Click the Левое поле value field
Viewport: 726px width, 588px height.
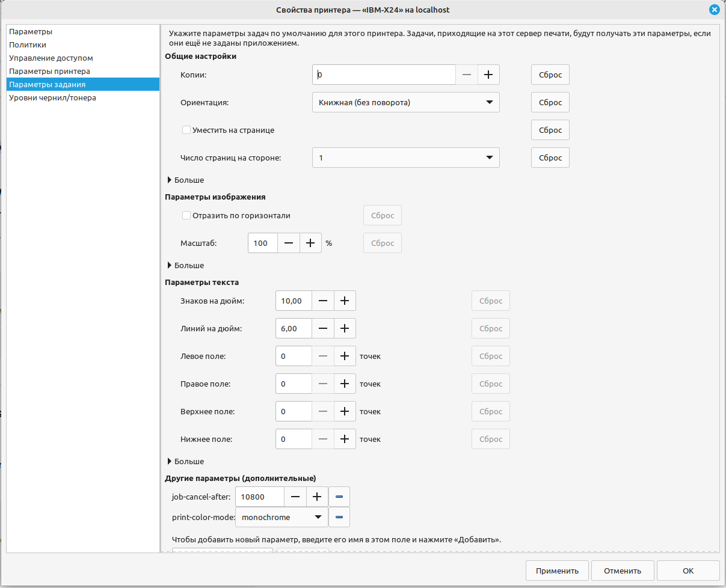[x=294, y=356]
